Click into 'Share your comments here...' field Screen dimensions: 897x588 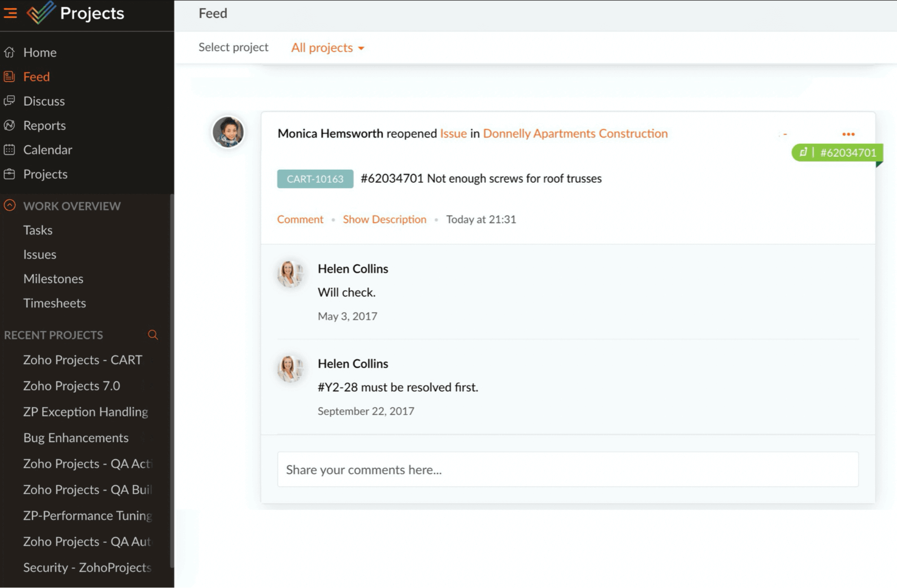point(568,470)
